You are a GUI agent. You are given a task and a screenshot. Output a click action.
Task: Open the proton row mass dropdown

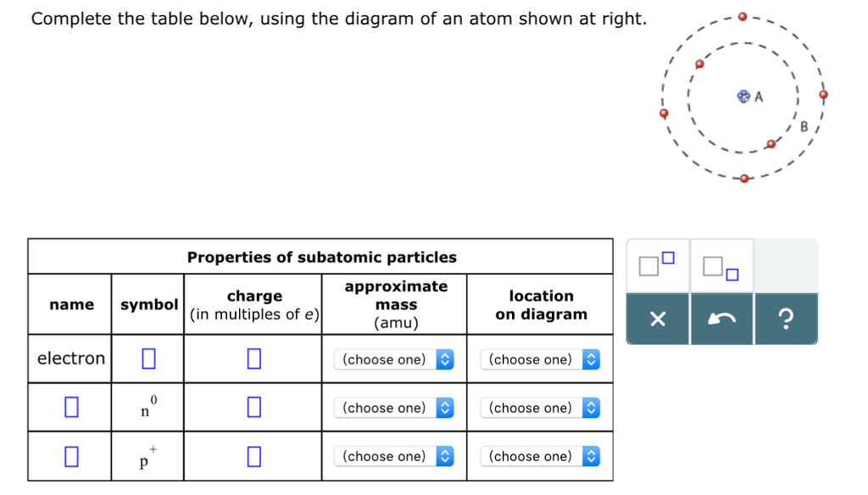coord(395,456)
